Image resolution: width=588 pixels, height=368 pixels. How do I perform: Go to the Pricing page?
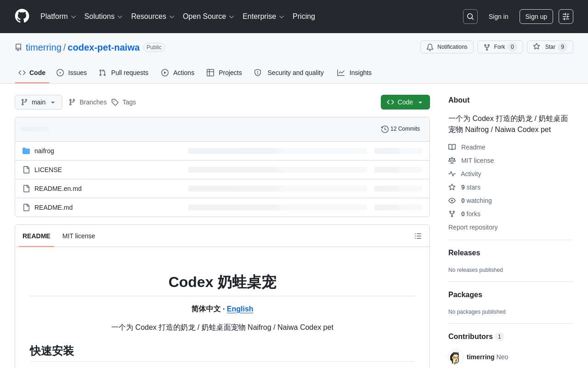coord(304,17)
